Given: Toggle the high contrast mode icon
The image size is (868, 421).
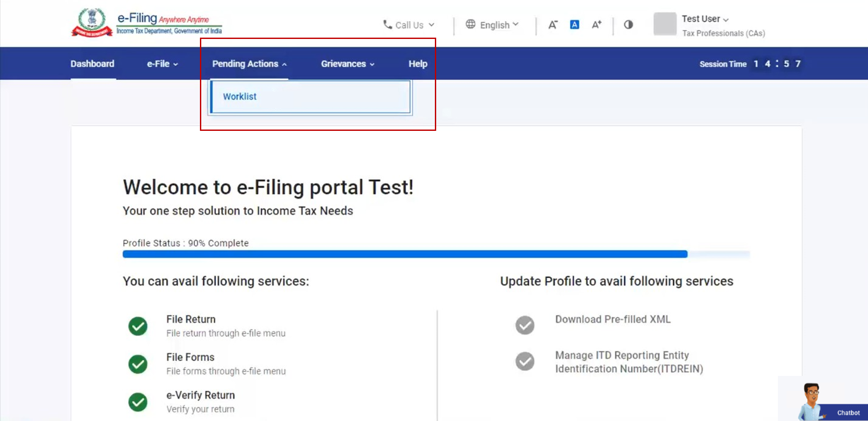Looking at the screenshot, I should (628, 25).
